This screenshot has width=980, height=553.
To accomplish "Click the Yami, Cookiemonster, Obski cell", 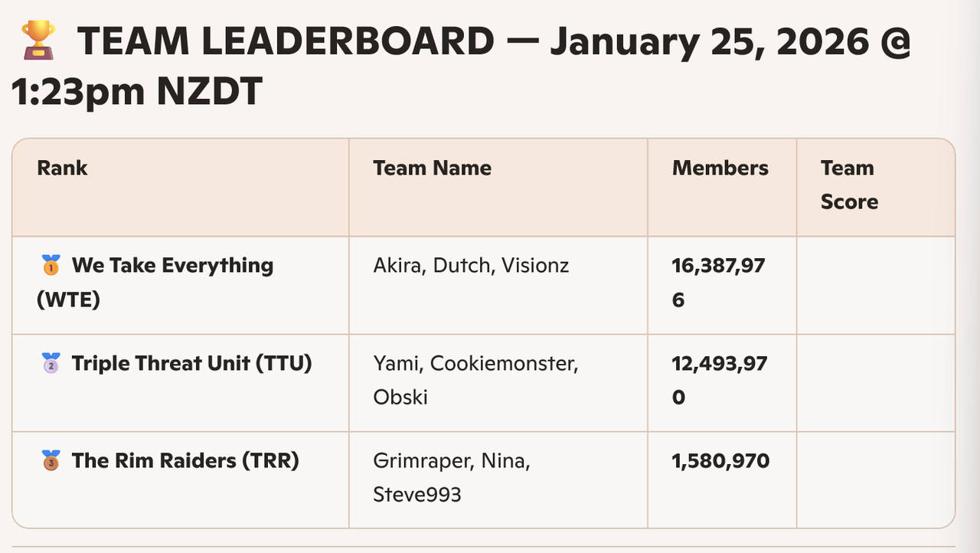I will [x=475, y=380].
